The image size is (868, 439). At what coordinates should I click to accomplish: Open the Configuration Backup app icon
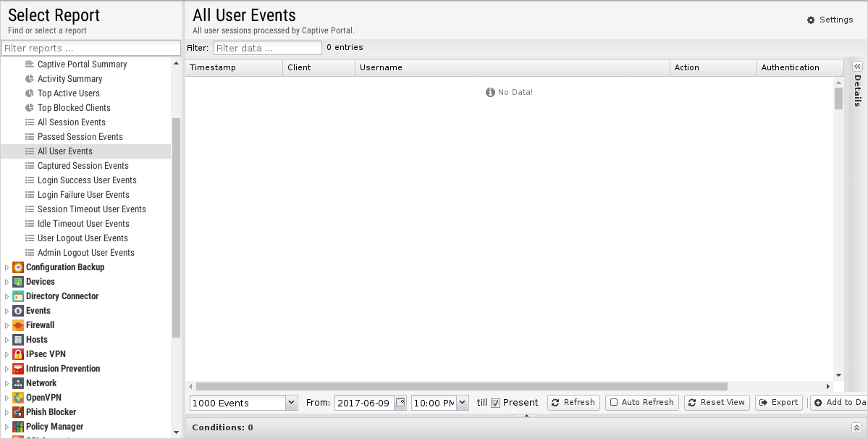18,267
